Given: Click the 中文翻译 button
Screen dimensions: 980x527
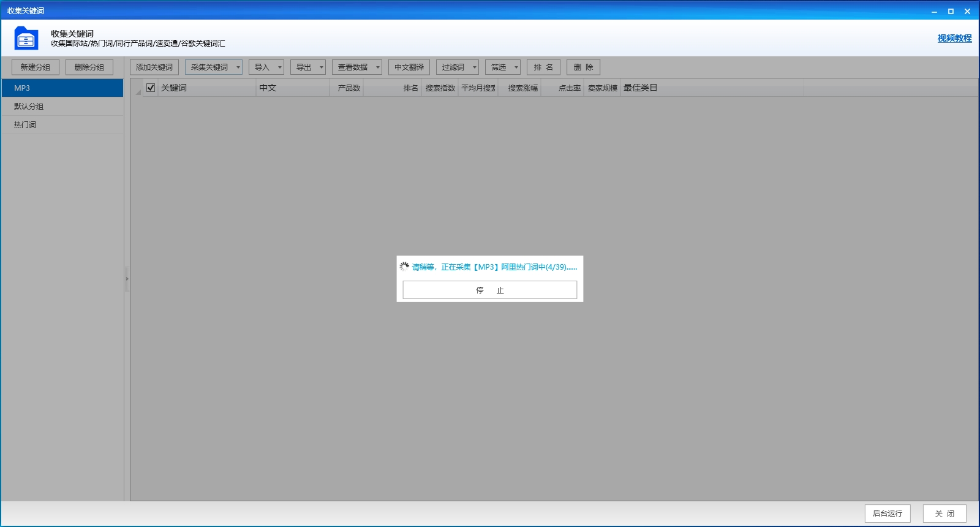Looking at the screenshot, I should point(409,67).
